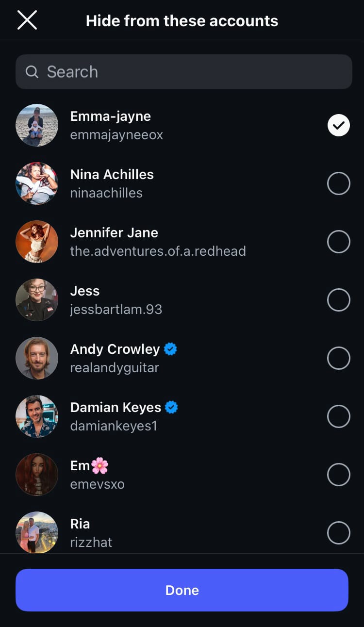The height and width of the screenshot is (627, 364).
Task: Select the Em account checkbox
Action: tap(338, 475)
